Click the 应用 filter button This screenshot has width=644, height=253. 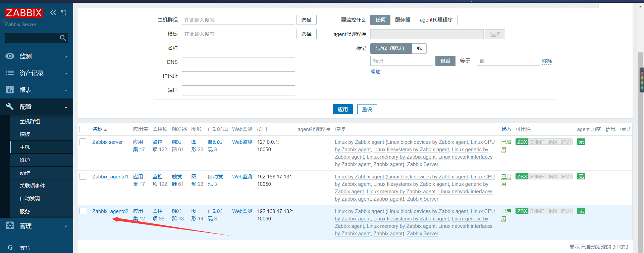(342, 109)
